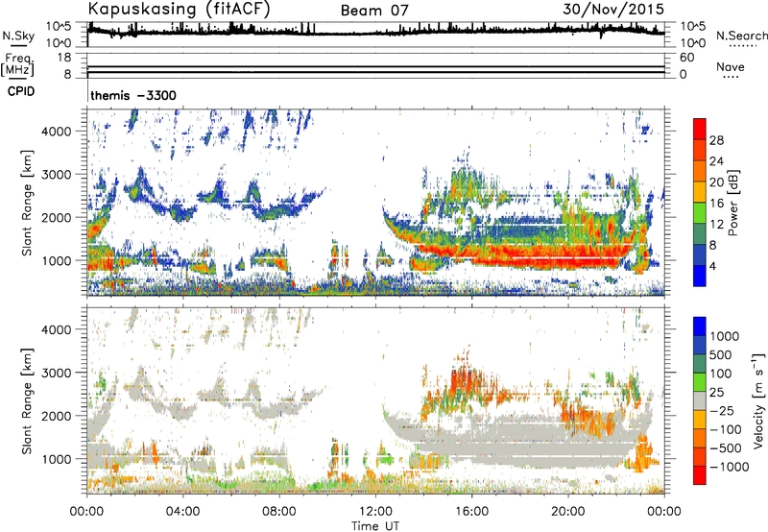The image size is (768, 532).
Task: Click the 'Time UT' axis title
Action: click(x=375, y=526)
